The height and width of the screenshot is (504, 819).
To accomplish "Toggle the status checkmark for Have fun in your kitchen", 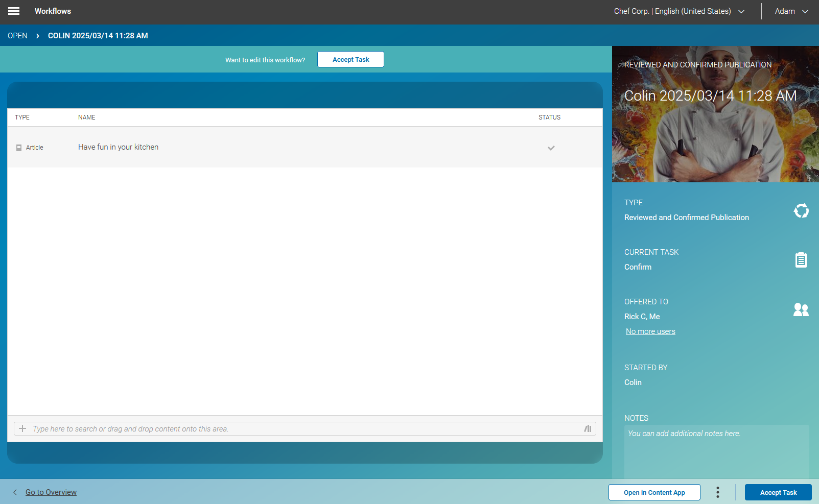I will pos(551,148).
